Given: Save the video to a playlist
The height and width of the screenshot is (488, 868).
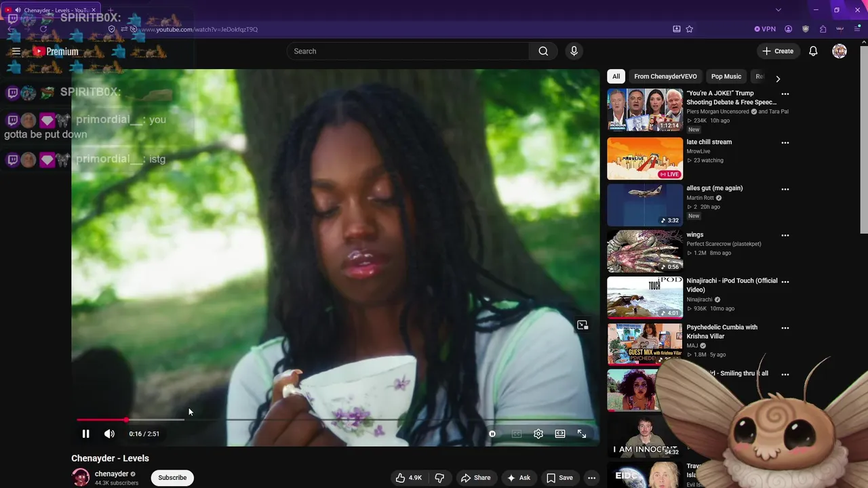Looking at the screenshot, I should 559,478.
